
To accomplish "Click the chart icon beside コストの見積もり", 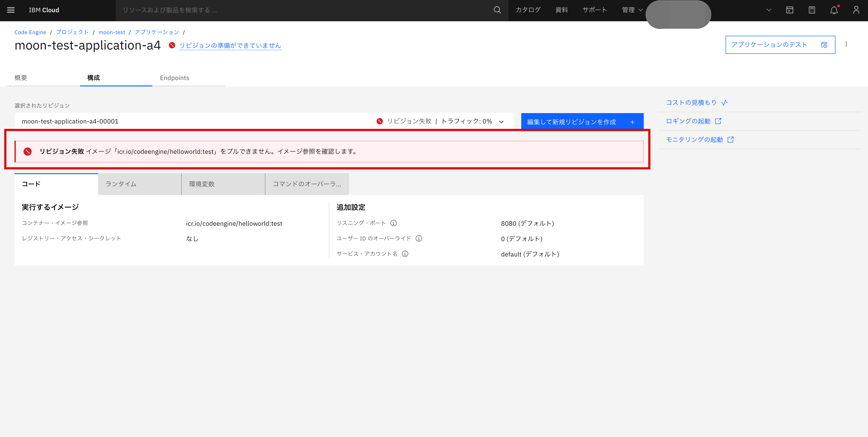I will (724, 102).
